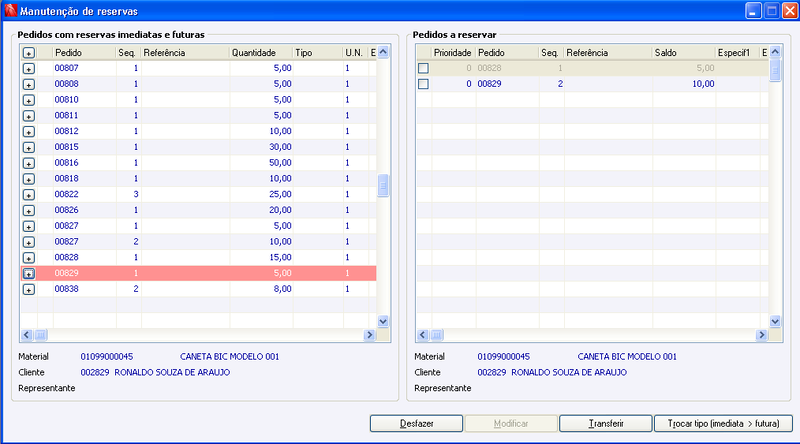Viewport: 800px width, 444px height.
Task: Expand pedido 00827 row with quantity 10,00
Action: pos(29,242)
